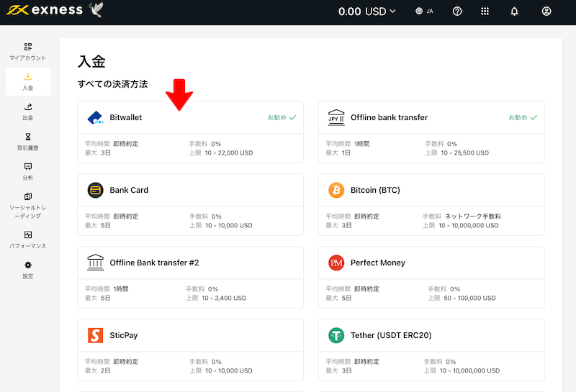Image resolution: width=576 pixels, height=392 pixels.
Task: Click limit 10 - 25,500 USD
Action: (x=464, y=152)
